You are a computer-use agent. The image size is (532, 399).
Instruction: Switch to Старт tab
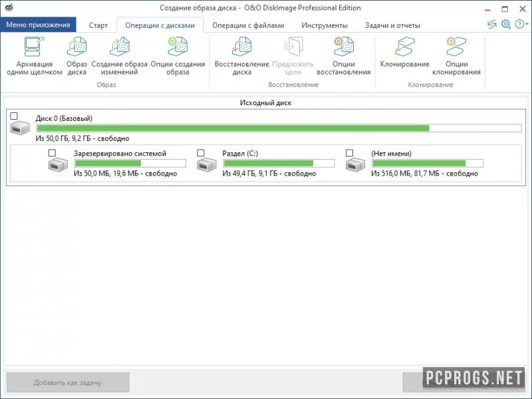(98, 25)
